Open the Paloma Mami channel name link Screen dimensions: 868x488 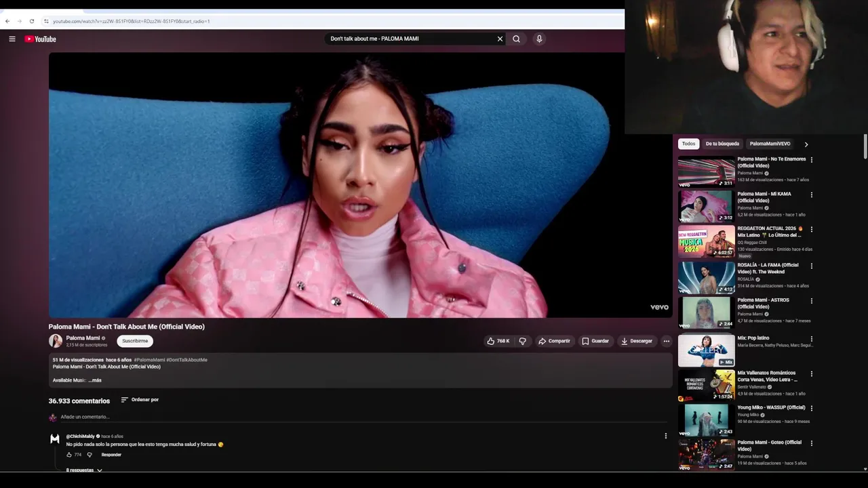83,338
